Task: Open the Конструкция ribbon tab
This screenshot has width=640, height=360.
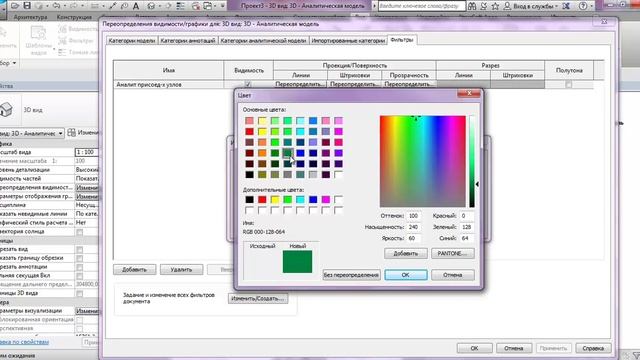Action: [74, 18]
